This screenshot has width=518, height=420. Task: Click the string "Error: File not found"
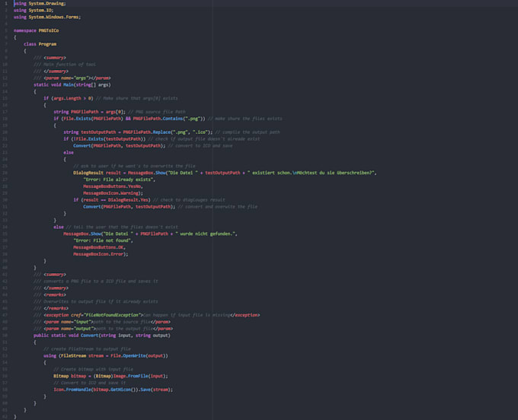tap(102, 240)
